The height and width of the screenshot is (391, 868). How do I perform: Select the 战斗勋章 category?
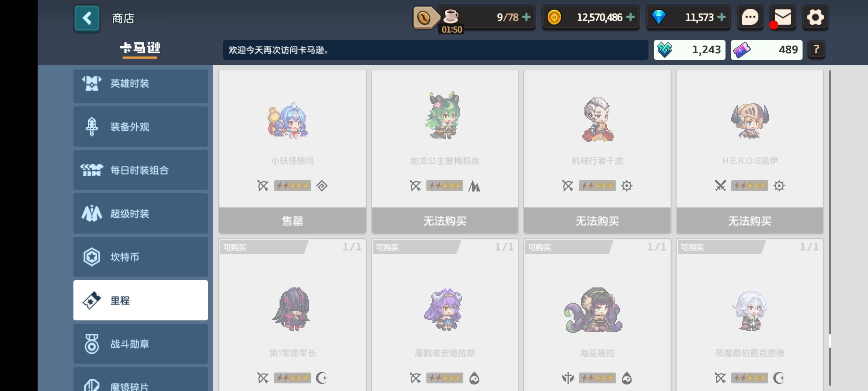click(141, 344)
